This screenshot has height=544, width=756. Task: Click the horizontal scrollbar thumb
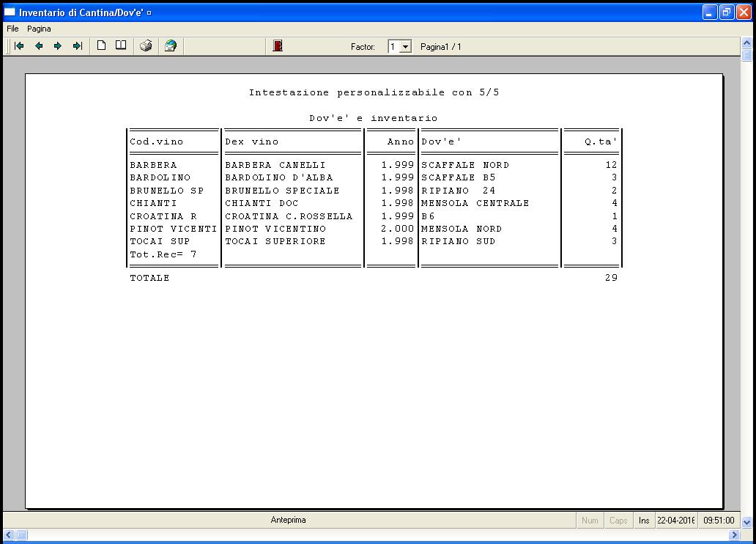point(22,534)
